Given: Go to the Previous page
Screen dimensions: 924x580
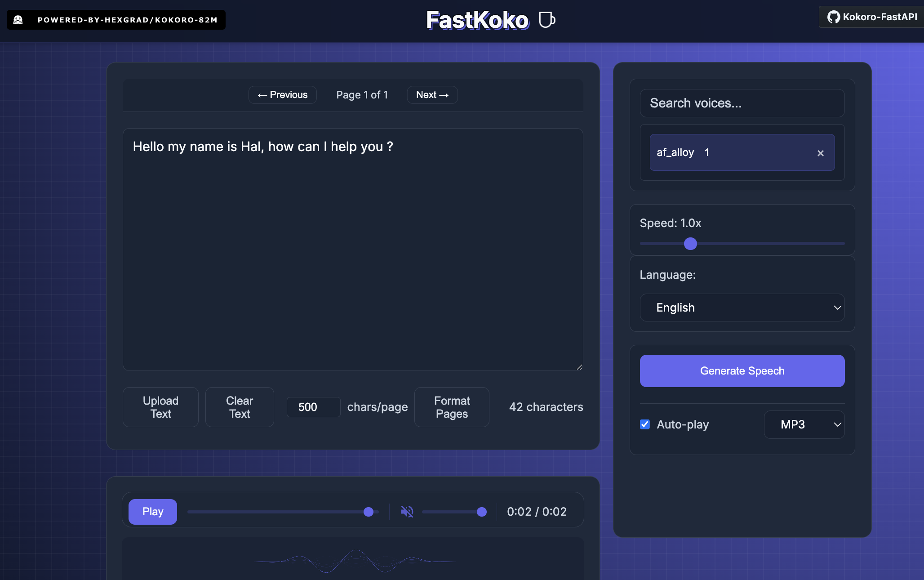Looking at the screenshot, I should click(x=283, y=95).
